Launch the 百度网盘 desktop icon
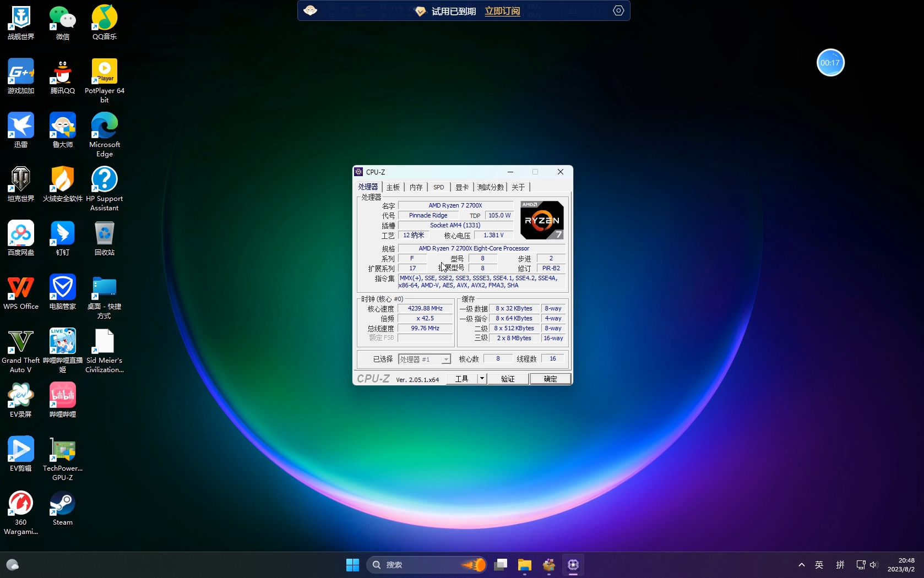 [21, 238]
